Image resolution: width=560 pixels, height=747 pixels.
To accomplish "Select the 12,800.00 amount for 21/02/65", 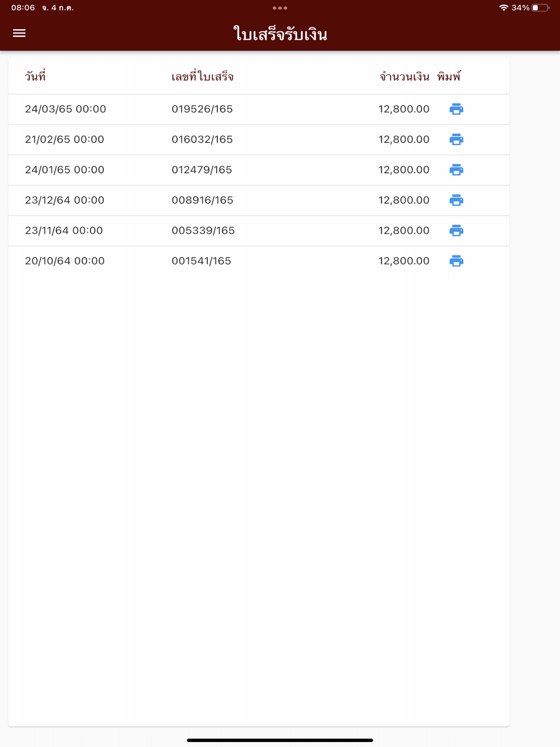I will 404,139.
